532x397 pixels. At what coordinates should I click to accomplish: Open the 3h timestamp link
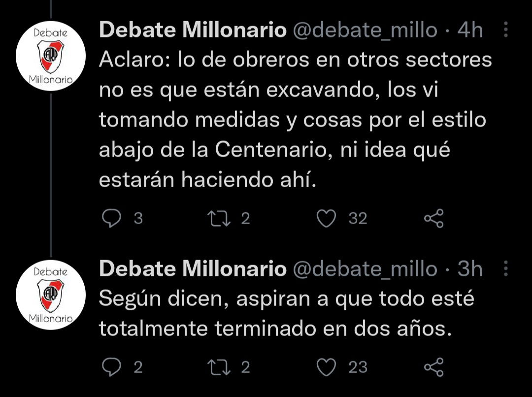(470, 269)
